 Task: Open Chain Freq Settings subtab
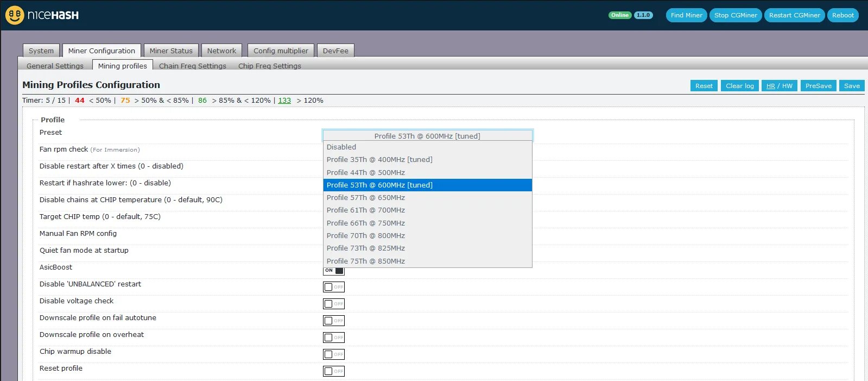pos(193,66)
